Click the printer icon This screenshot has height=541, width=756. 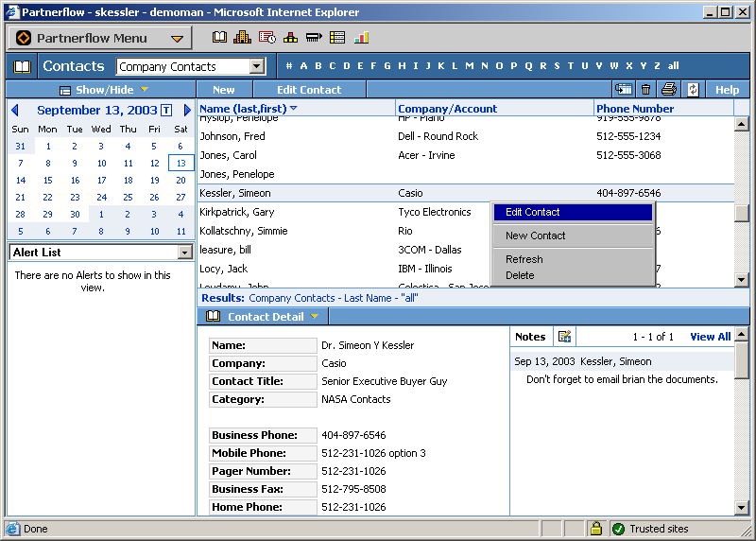669,89
